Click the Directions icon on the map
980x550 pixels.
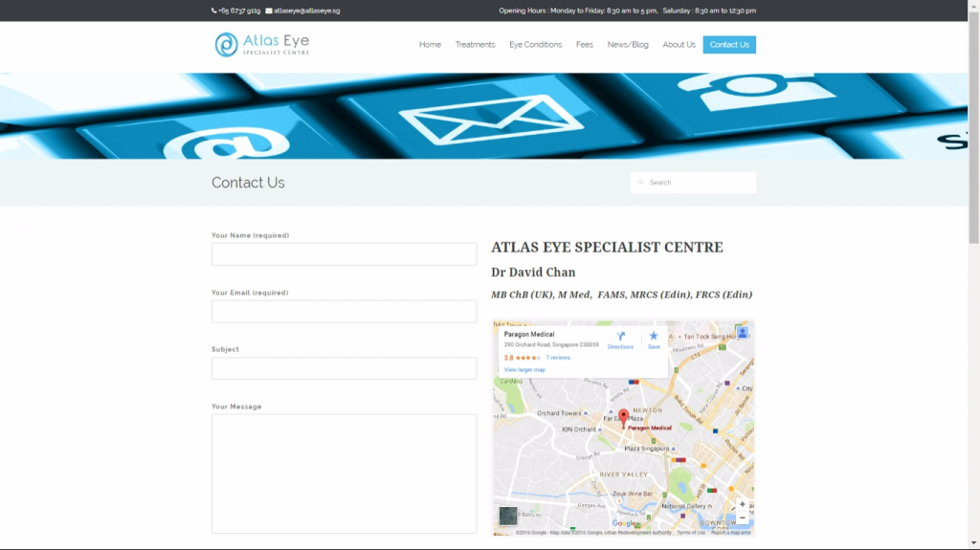pos(620,338)
